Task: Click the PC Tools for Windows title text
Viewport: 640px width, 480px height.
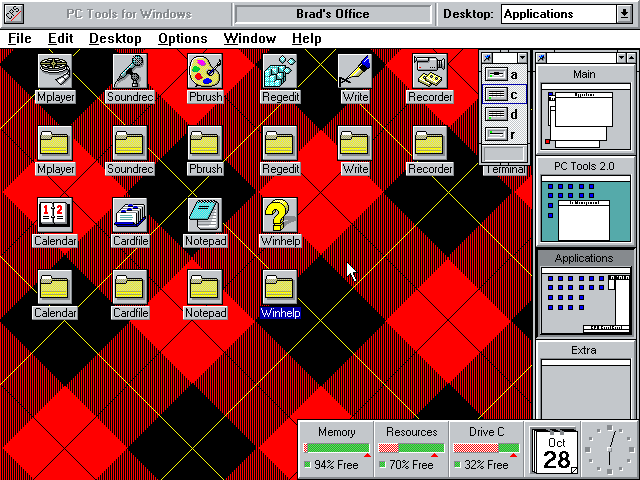Action: point(129,14)
